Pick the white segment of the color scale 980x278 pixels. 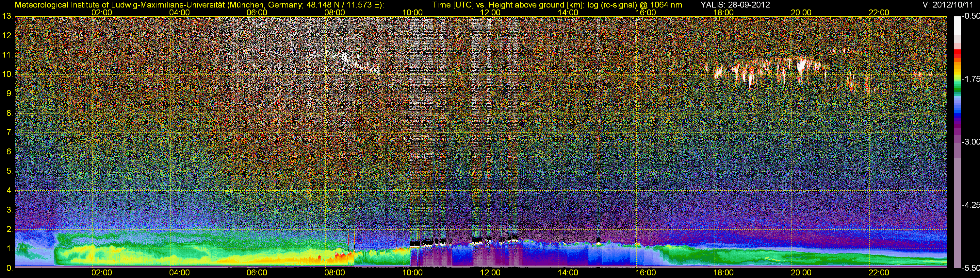[957, 26]
